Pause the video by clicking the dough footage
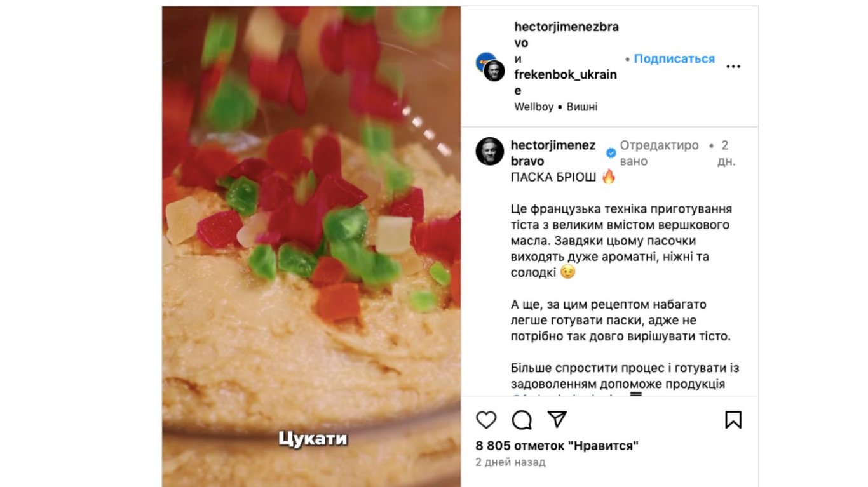868x487 pixels. [311, 246]
